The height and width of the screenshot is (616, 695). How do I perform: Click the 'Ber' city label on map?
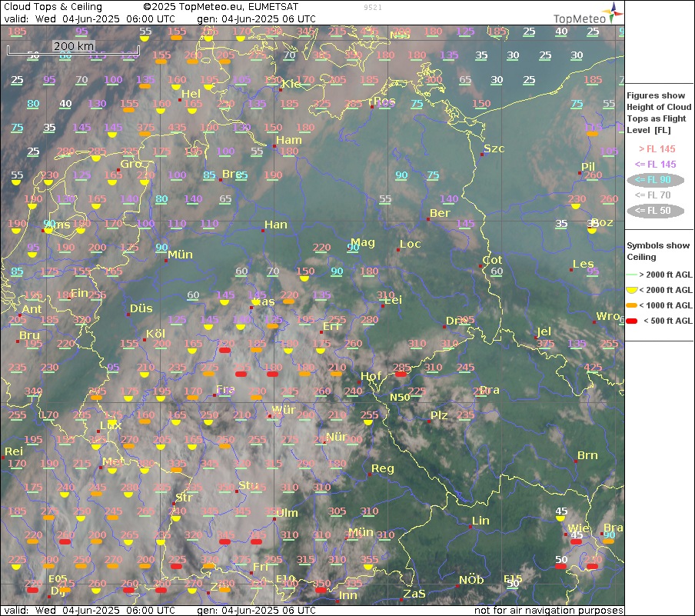[x=440, y=213]
